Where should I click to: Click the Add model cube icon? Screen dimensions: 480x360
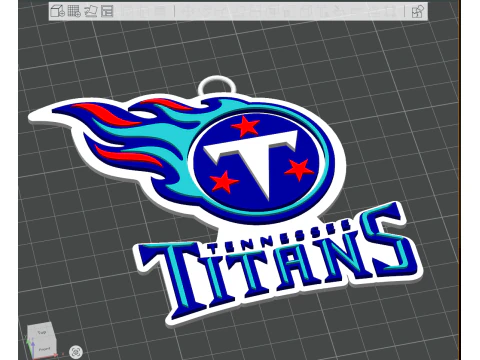(x=57, y=11)
